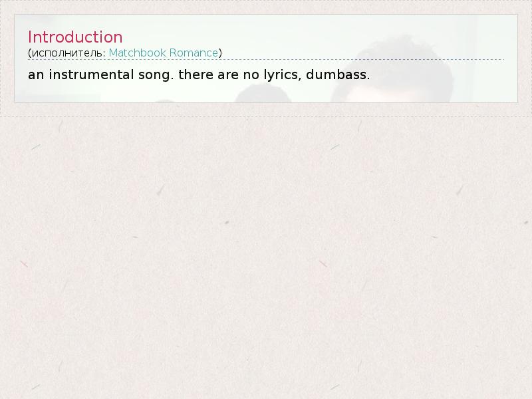Click the dashed page border beneath the lyrics panel
Image resolution: width=532 pixels, height=399 pixels.
click(266, 117)
